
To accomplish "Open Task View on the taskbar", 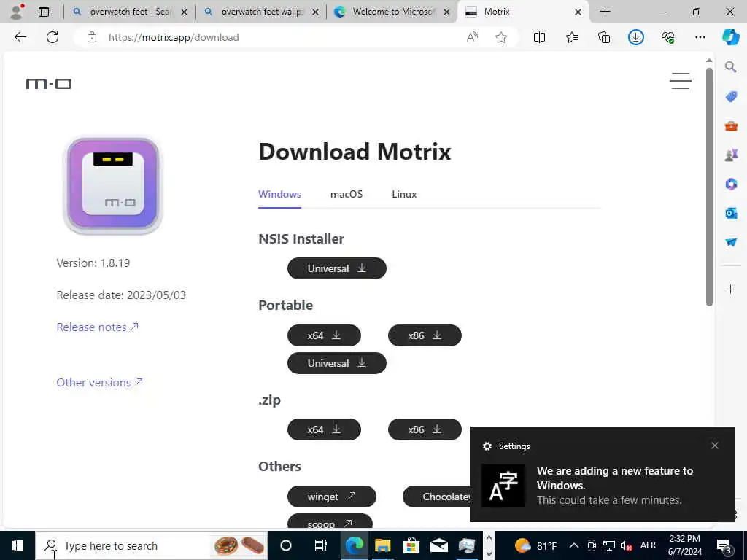I will (321, 545).
